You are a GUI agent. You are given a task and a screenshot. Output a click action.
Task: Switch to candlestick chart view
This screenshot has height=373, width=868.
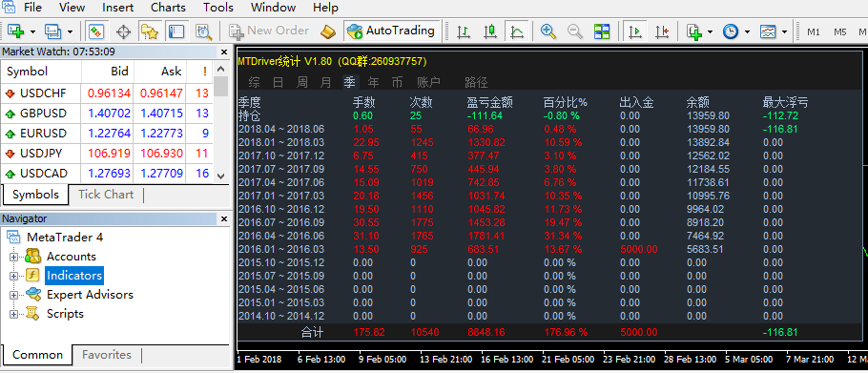[x=490, y=31]
